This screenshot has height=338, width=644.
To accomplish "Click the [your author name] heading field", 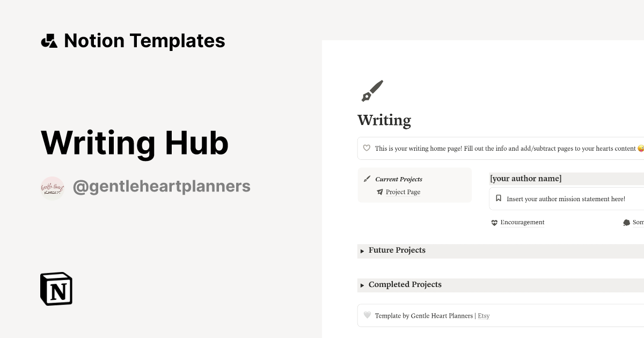I will click(525, 178).
